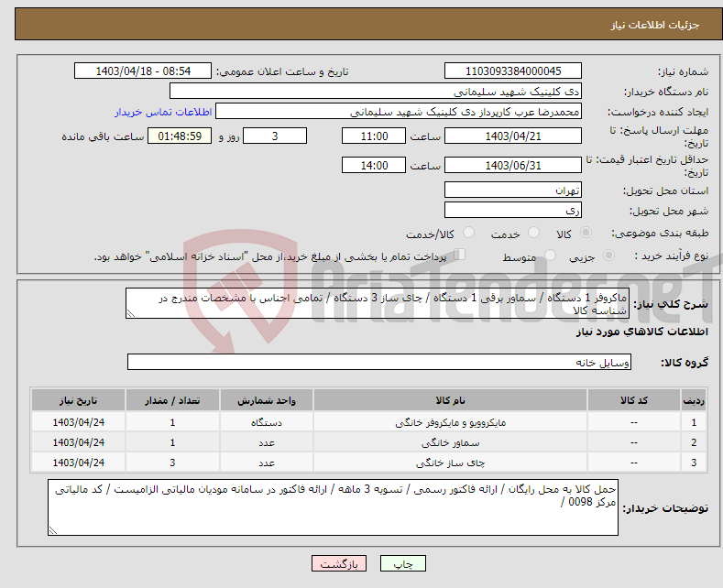The width and height of the screenshot is (723, 588).
Task: Click the deadline time field 11:00
Action: pos(374,136)
